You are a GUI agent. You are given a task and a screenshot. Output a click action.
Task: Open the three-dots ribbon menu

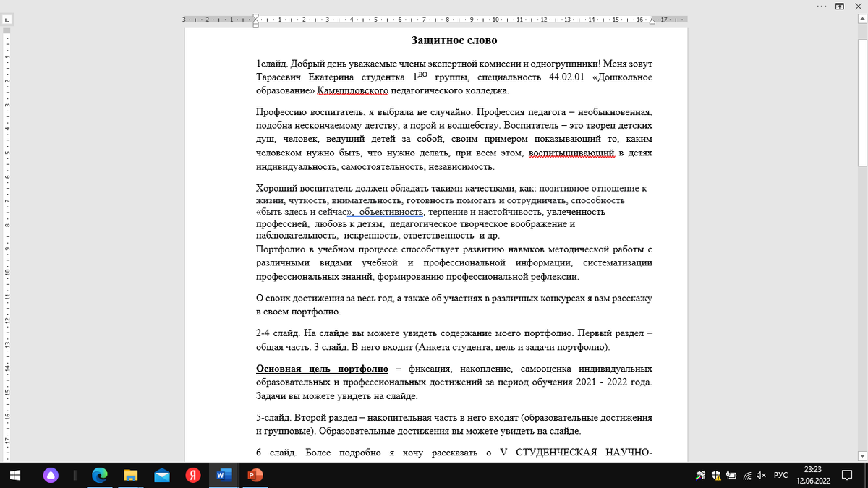(x=821, y=6)
